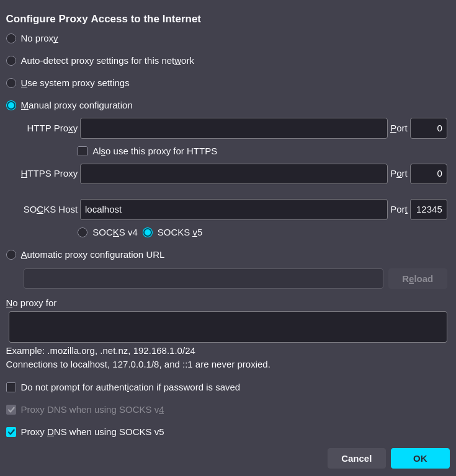Select Use system proxy settings
The image size is (456, 476).
11,83
